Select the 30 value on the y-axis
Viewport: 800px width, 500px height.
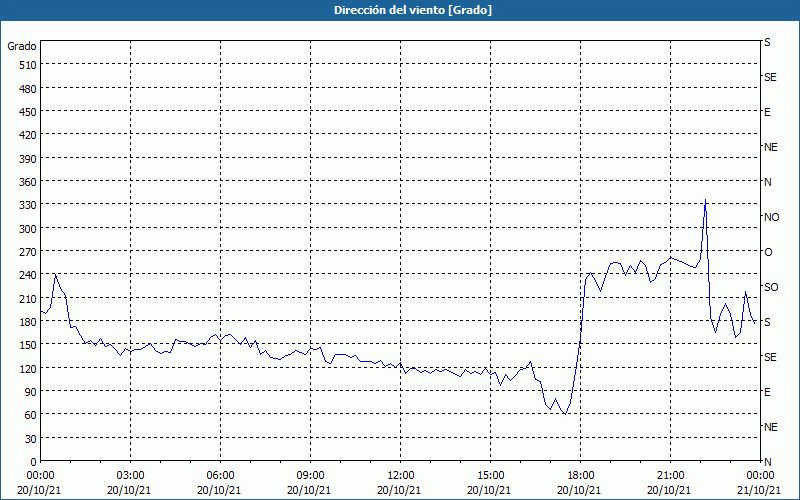(x=31, y=439)
